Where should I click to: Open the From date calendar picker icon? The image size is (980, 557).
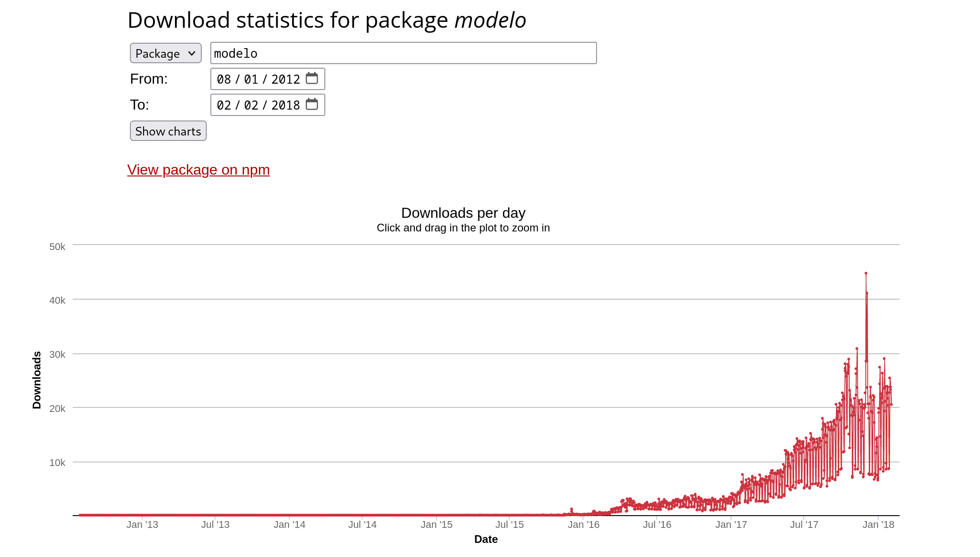coord(312,78)
